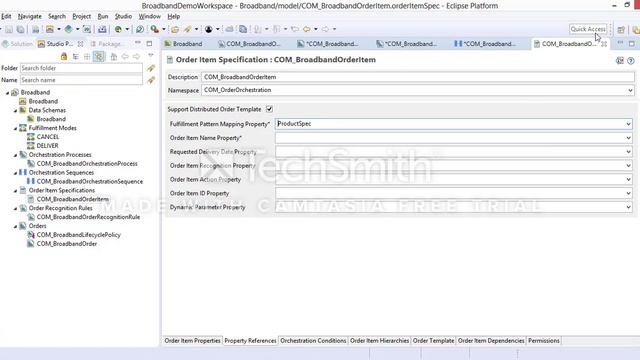Click the Folder search field

[x=81, y=68]
